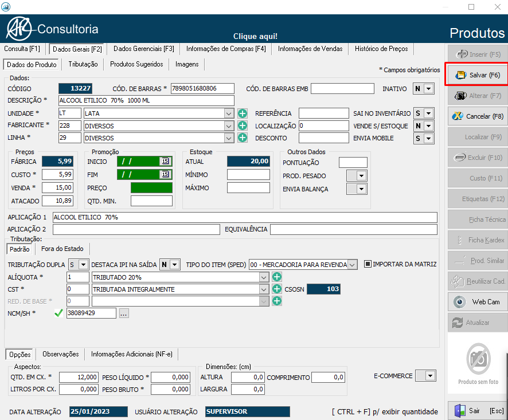508x420 pixels.
Task: Click Alterar (F7) button
Action: click(478, 96)
